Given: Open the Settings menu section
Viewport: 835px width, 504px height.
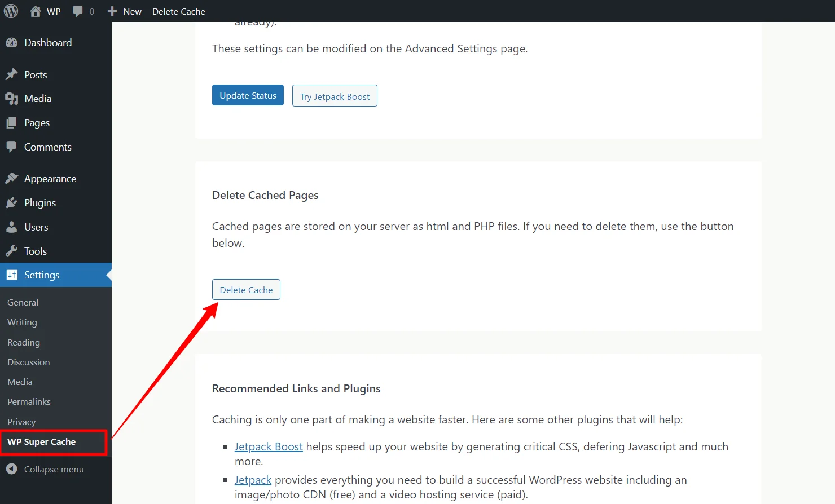Looking at the screenshot, I should (x=42, y=275).
